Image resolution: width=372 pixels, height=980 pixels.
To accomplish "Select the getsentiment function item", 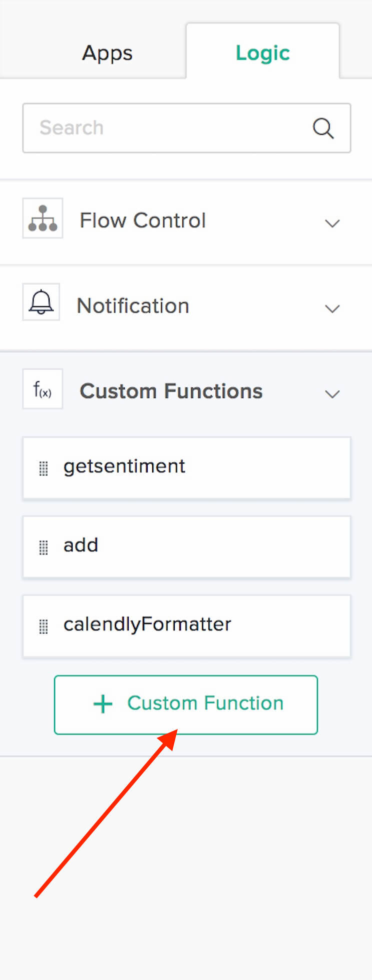I will (x=187, y=468).
